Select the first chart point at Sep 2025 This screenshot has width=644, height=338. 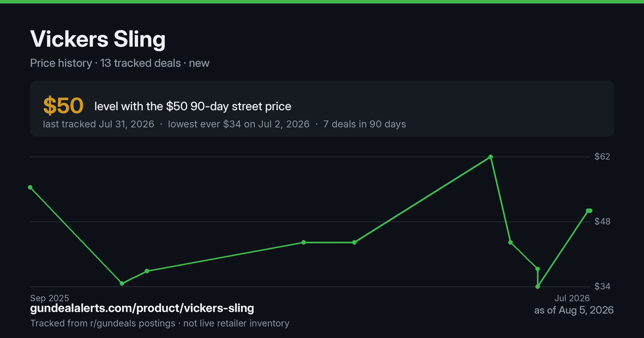click(x=31, y=187)
